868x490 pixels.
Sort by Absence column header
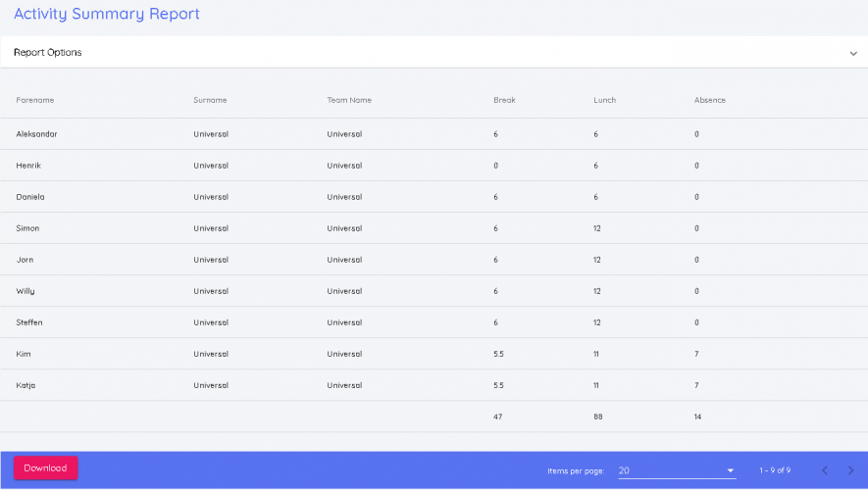(x=709, y=100)
